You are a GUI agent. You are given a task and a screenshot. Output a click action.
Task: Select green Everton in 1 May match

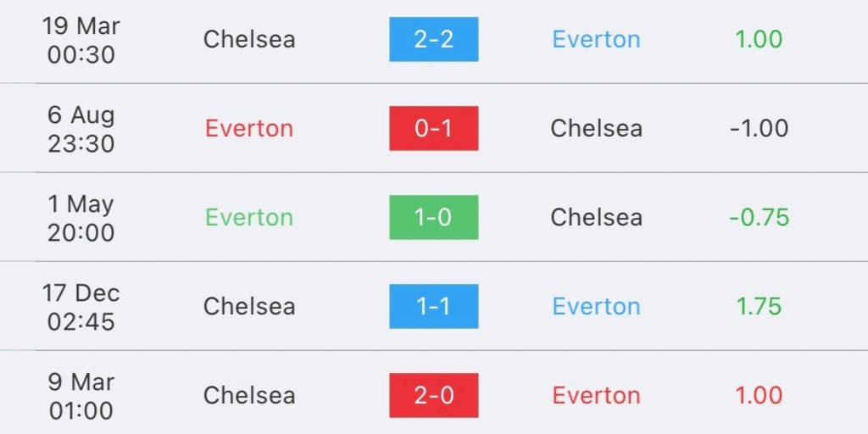[249, 218]
